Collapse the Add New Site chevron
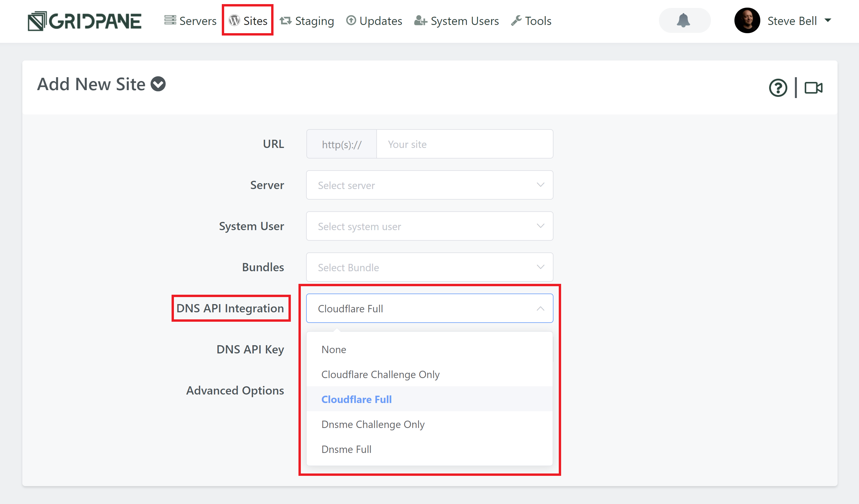The width and height of the screenshot is (859, 504). click(x=158, y=84)
